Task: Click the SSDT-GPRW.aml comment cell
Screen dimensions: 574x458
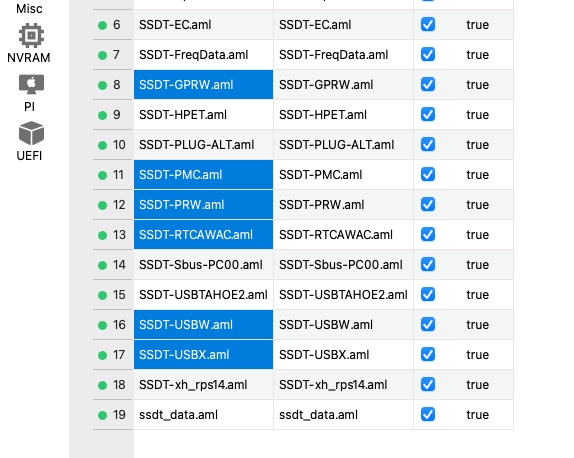Action: point(343,85)
